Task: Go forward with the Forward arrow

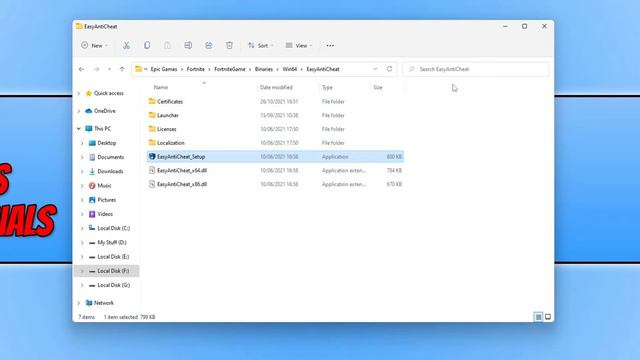Action: pyautogui.click(x=96, y=69)
